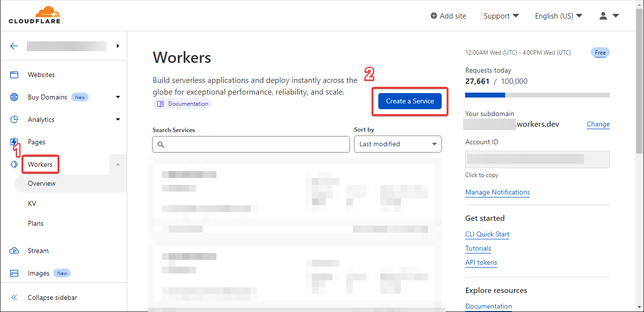
Task: Open Documentation under Explore resources
Action: [x=488, y=306]
